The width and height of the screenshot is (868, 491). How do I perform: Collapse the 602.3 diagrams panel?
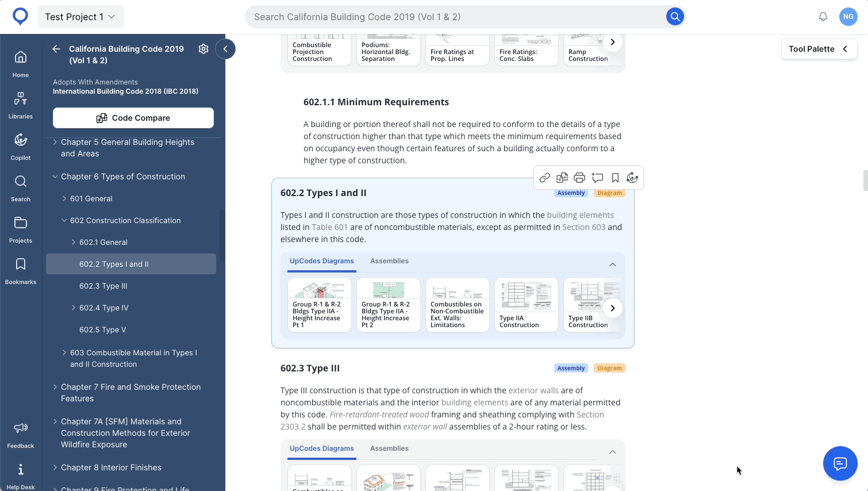coord(613,452)
